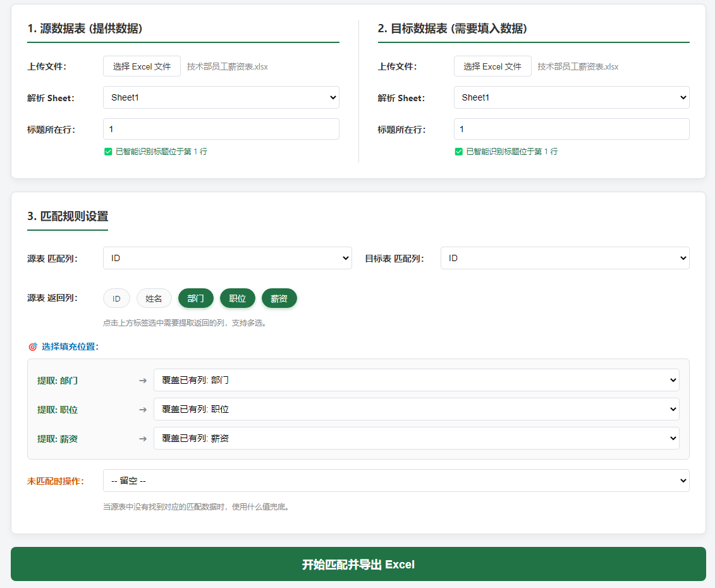This screenshot has height=588, width=715.
Task: Toggle the ID return column tag
Action: tap(116, 298)
